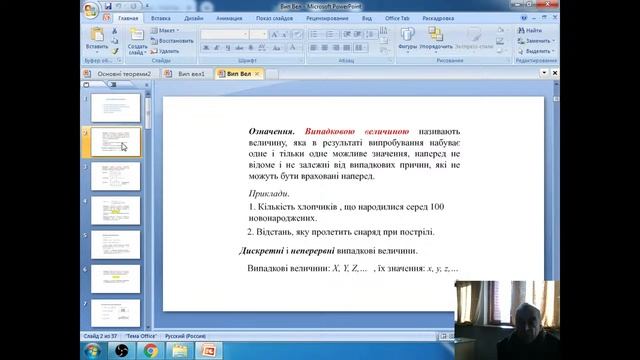Image resolution: width=640 pixels, height=360 pixels.
Task: Expand the Заменить dropdown arrow
Action: click(553, 41)
